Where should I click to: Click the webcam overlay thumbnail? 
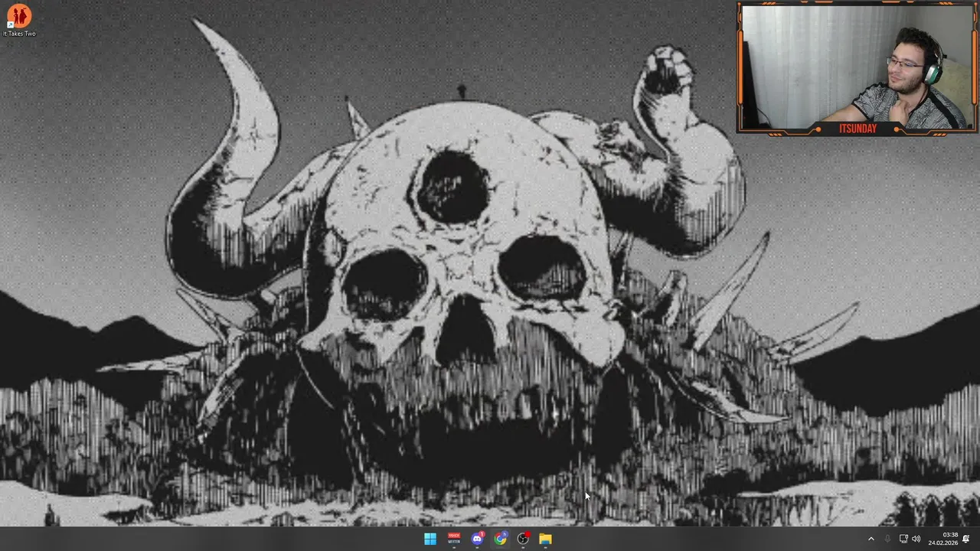857,68
